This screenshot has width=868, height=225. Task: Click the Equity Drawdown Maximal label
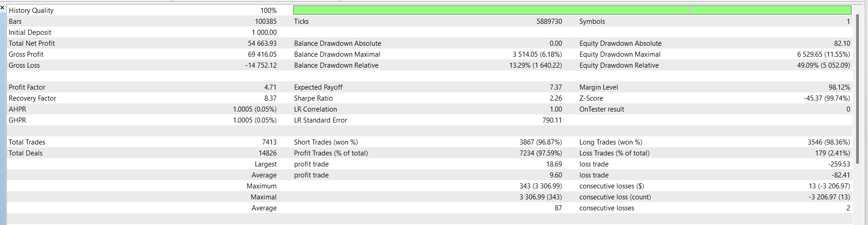(x=620, y=54)
